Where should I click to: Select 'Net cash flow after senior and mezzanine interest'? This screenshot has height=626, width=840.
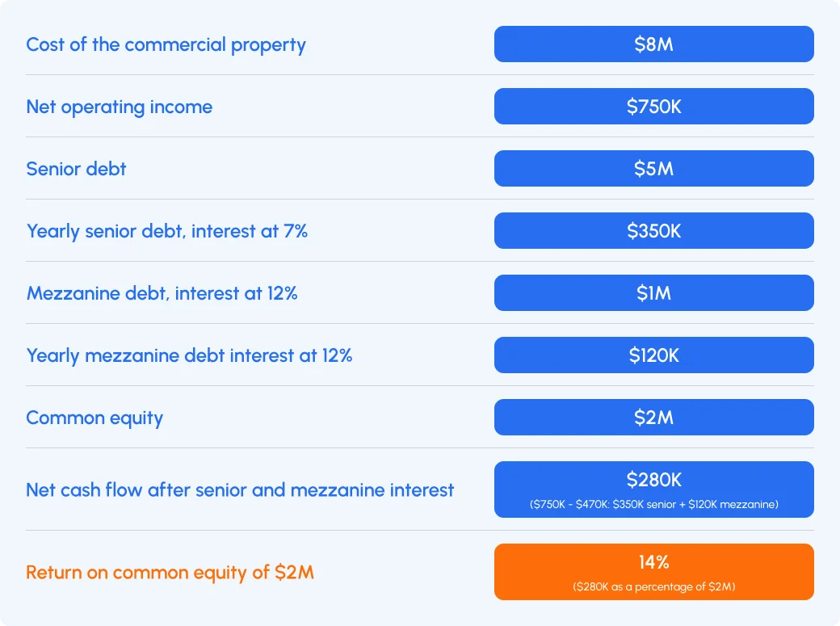coord(240,489)
